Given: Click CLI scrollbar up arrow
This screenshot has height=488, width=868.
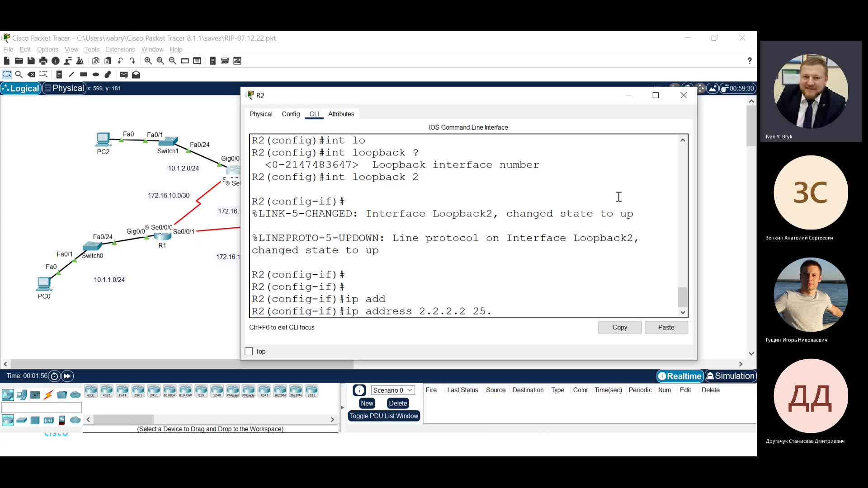Looking at the screenshot, I should coord(683,140).
